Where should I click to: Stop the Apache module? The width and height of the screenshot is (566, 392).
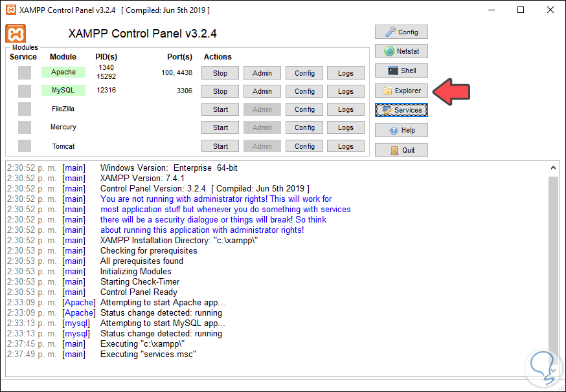click(220, 73)
